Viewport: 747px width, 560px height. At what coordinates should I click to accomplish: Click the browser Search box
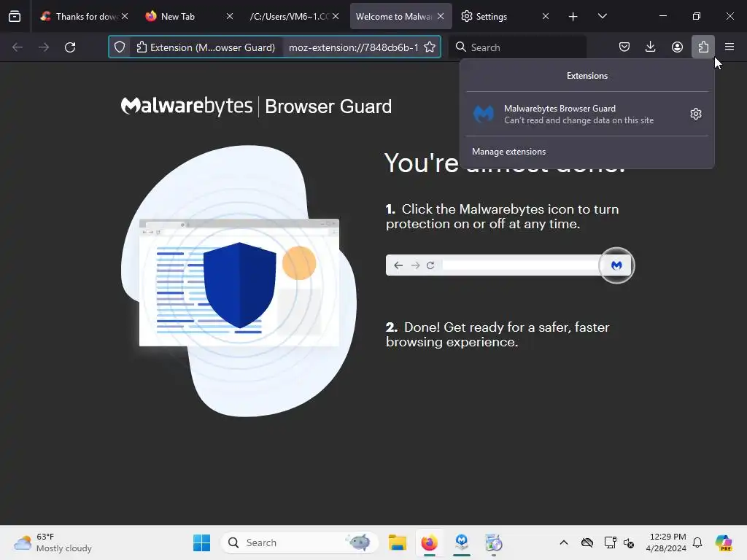519,47
